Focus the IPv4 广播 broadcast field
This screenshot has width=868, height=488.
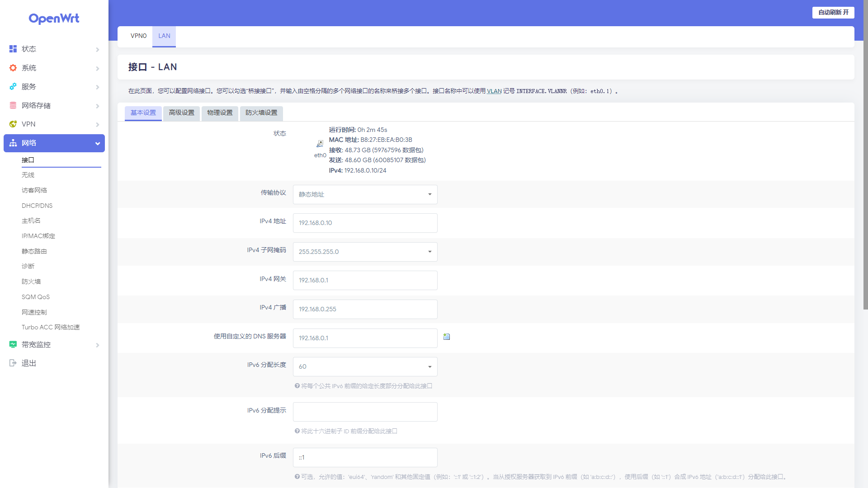(x=365, y=309)
